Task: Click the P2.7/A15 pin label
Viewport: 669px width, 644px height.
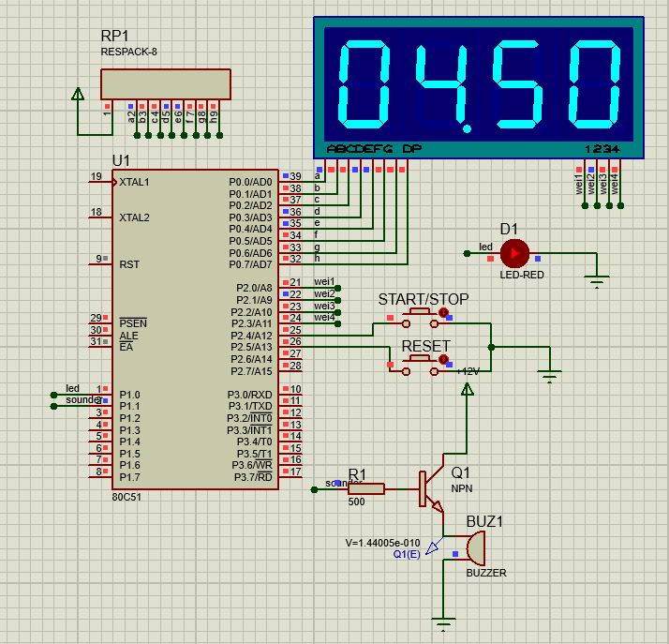Action: click(251, 371)
